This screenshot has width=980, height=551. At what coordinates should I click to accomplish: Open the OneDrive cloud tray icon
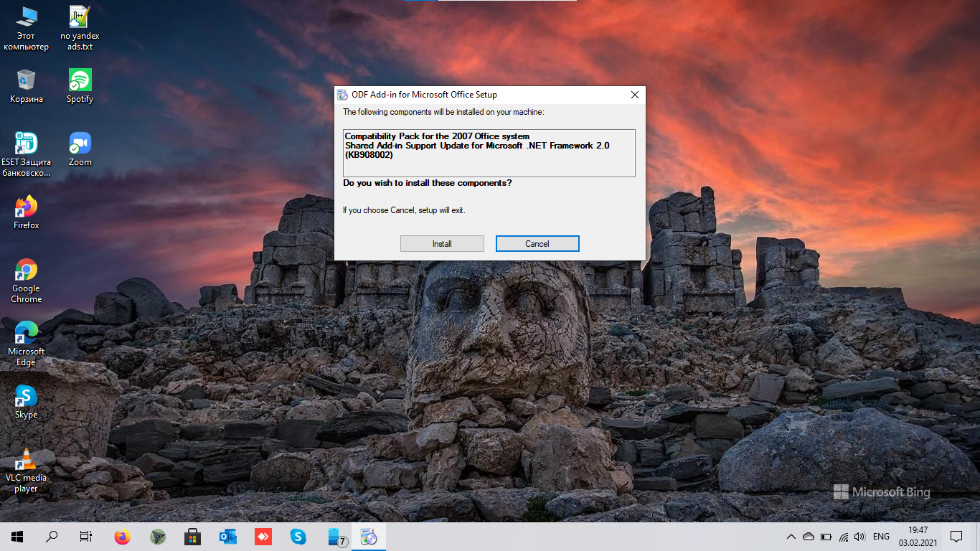click(x=809, y=537)
